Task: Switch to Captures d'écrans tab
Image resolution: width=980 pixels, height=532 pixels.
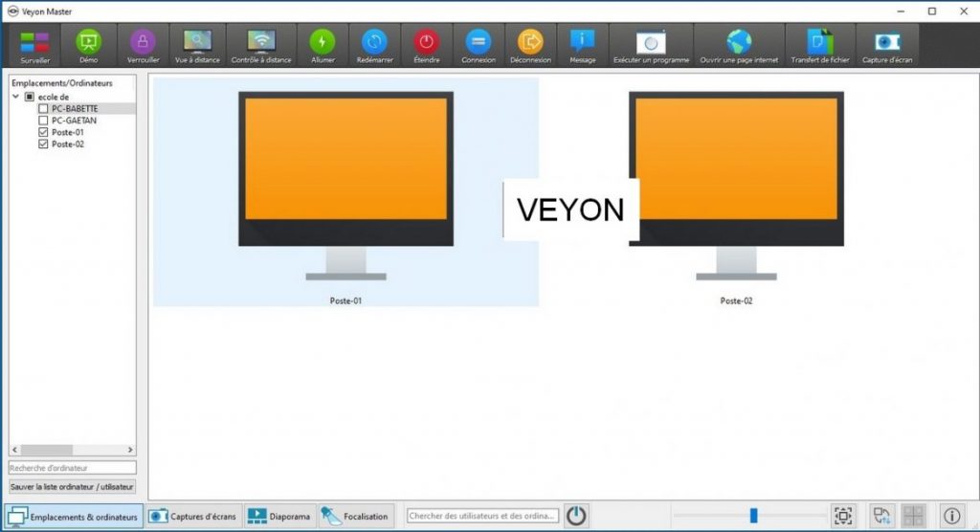Action: pos(193,517)
